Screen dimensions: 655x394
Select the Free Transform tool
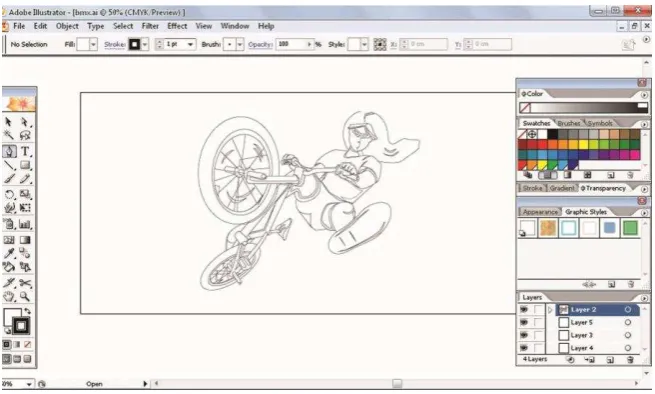[25, 208]
